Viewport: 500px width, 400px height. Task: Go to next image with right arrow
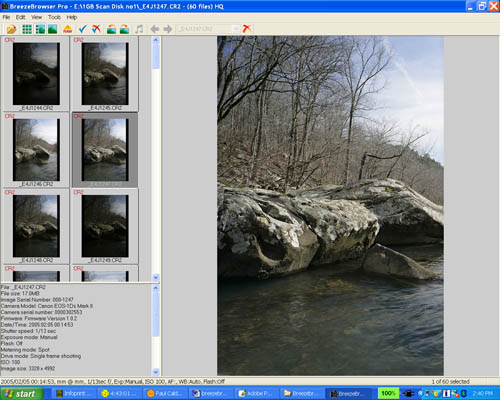click(x=168, y=29)
